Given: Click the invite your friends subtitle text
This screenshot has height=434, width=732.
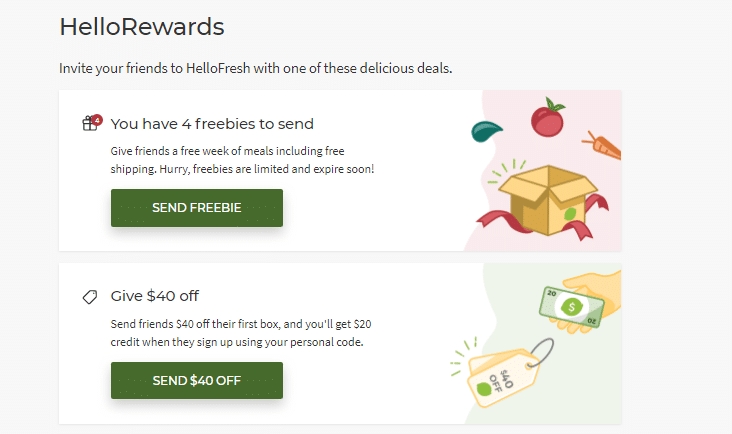Looking at the screenshot, I should tap(256, 69).
